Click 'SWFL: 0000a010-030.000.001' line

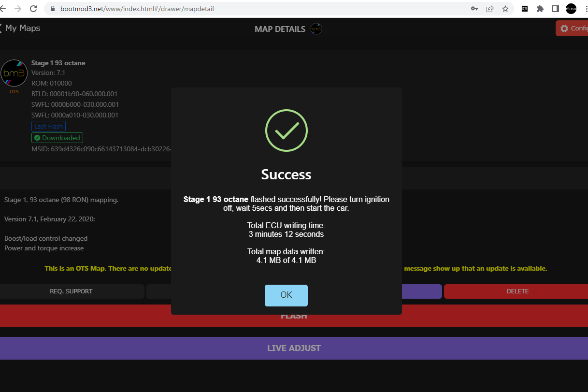click(x=75, y=115)
